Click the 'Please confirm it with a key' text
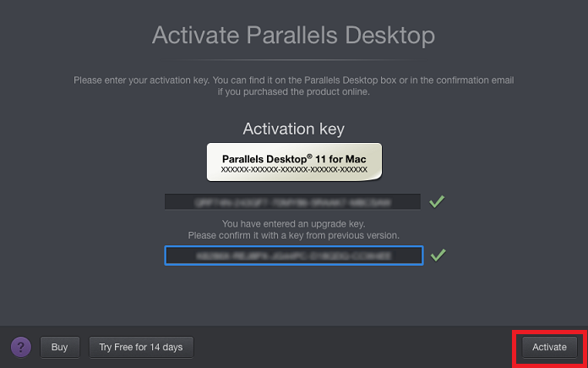 tap(294, 235)
